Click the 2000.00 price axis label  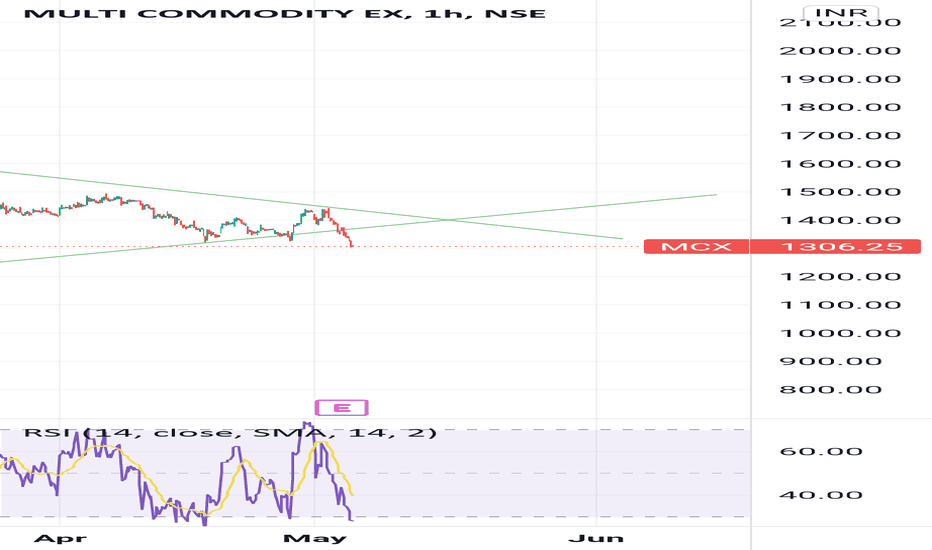point(840,51)
